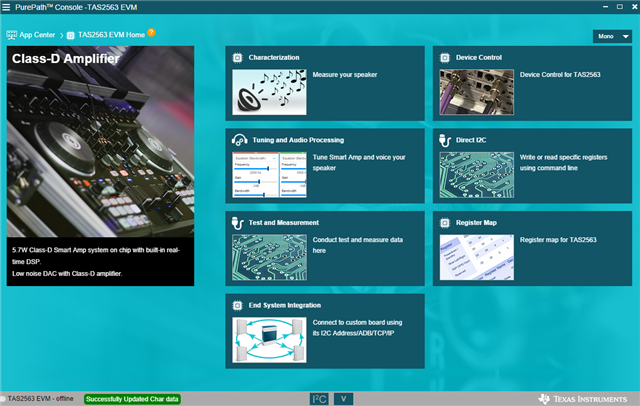Screen dimensions: 640x406
Task: Open Tuning and Audio Processing title
Action: click(298, 140)
